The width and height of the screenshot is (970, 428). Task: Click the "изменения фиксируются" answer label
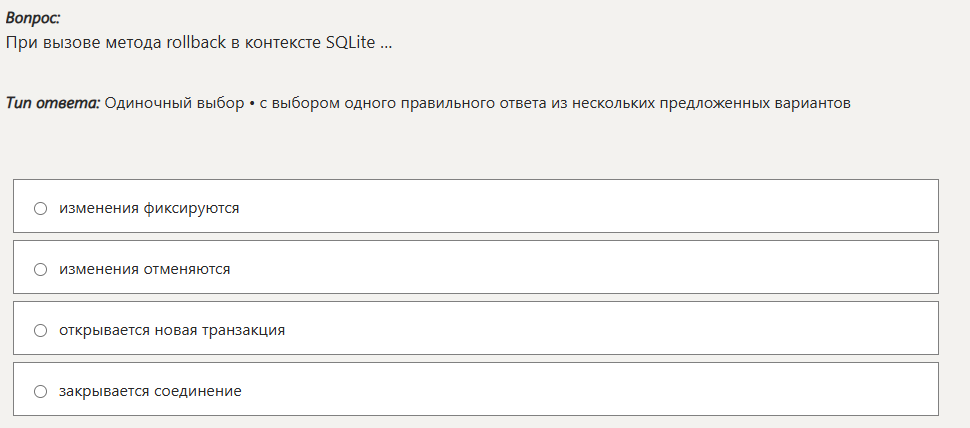[149, 208]
